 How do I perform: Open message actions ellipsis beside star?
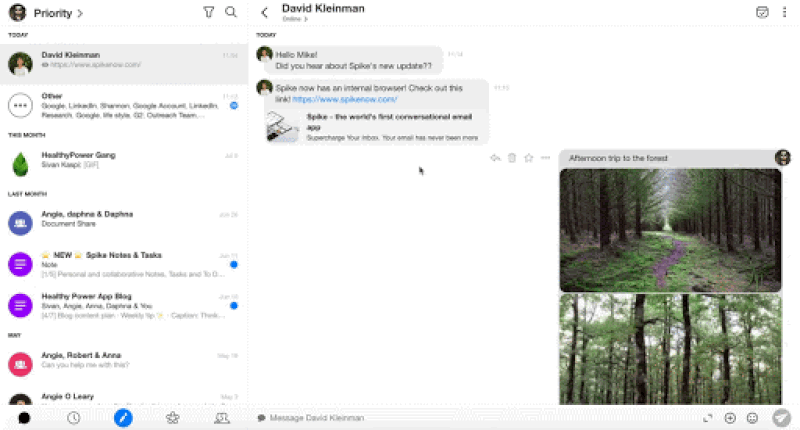tap(545, 158)
